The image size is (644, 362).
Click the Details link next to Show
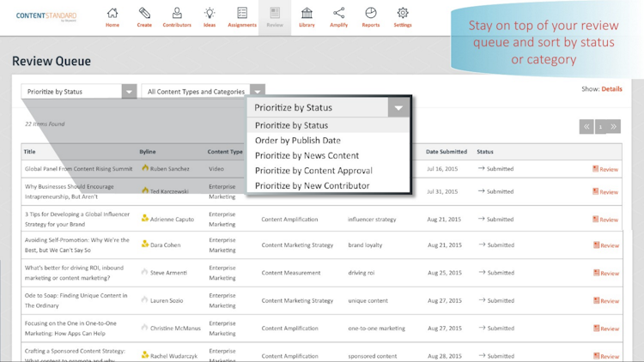coord(611,88)
